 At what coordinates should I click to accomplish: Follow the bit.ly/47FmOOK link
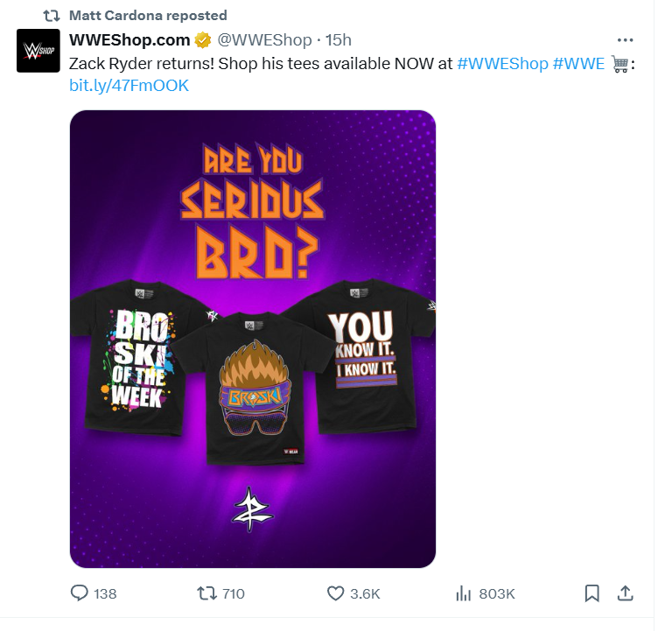pyautogui.click(x=129, y=86)
